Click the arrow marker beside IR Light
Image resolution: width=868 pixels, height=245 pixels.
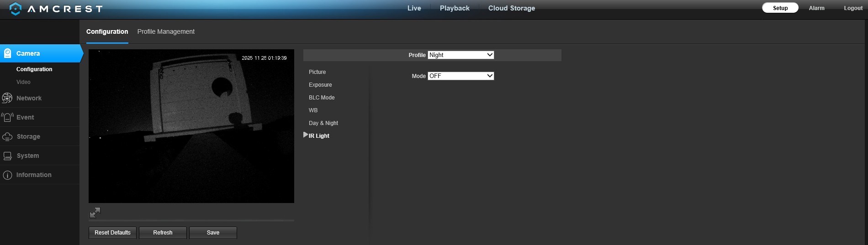click(306, 135)
